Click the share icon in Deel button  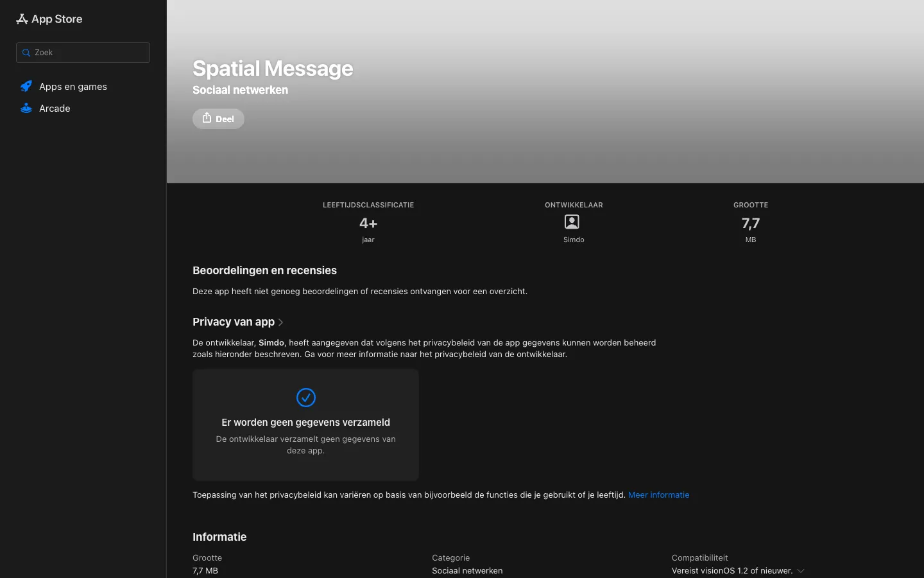(207, 118)
